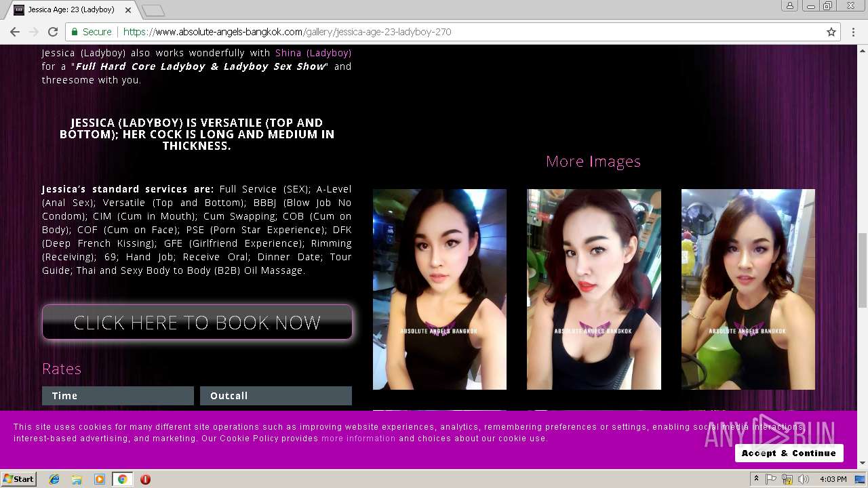Open the third gallery image thumbnail

tap(748, 289)
